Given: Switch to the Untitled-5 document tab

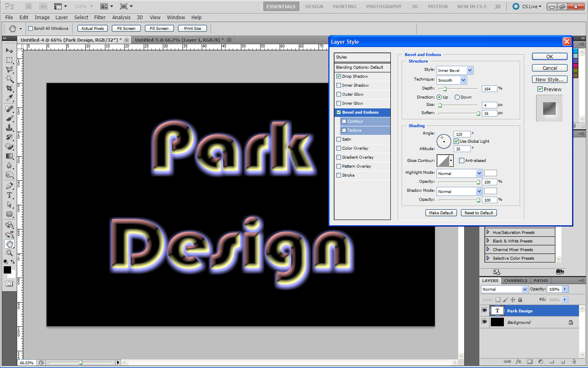Looking at the screenshot, I should [180, 40].
